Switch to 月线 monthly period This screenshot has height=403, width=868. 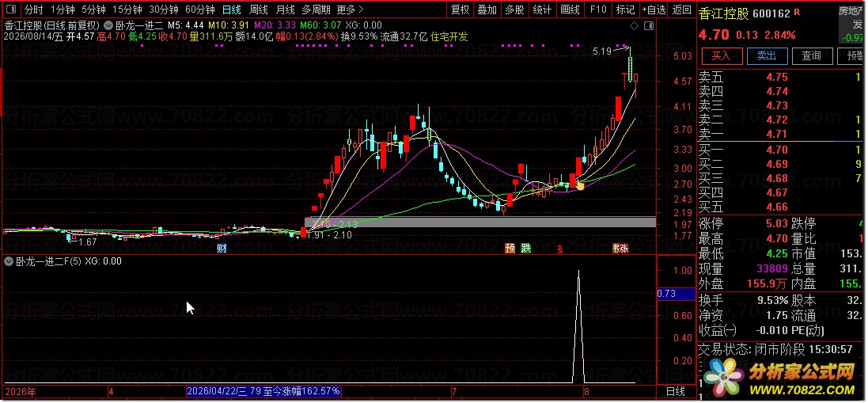[x=285, y=10]
